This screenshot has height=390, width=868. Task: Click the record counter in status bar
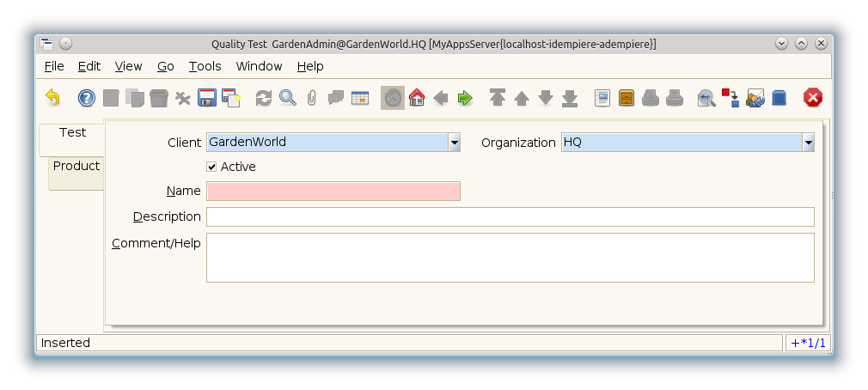coord(808,343)
